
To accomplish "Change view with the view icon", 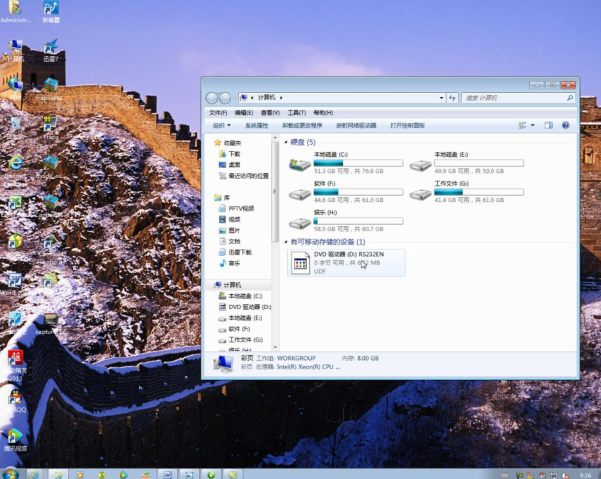I will [522, 125].
